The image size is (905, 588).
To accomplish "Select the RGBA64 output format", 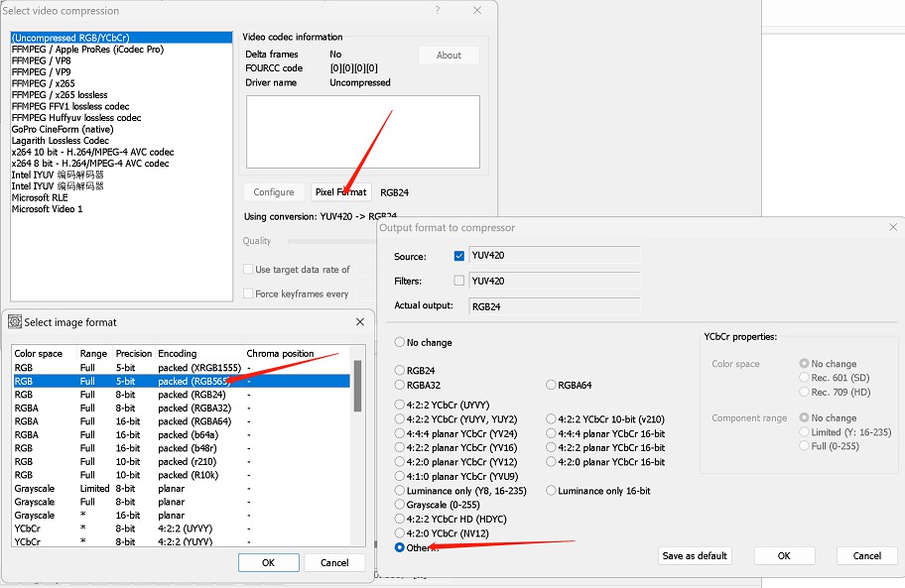I will [x=552, y=385].
